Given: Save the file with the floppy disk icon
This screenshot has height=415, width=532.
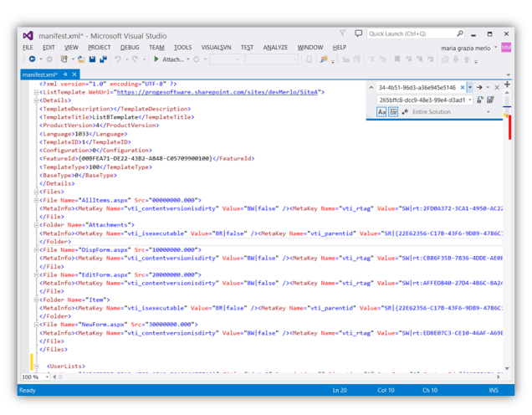Looking at the screenshot, I should pos(92,59).
